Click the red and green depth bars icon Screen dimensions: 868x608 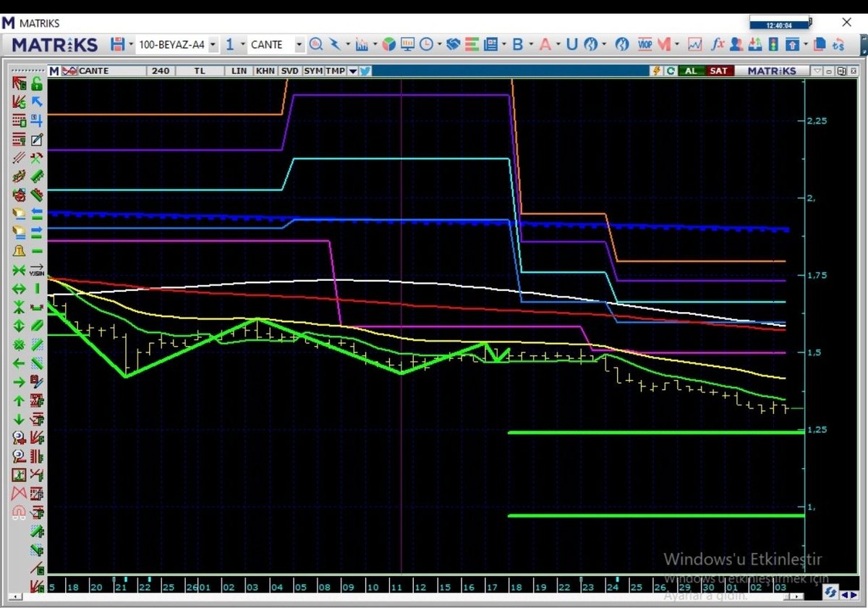click(x=471, y=44)
